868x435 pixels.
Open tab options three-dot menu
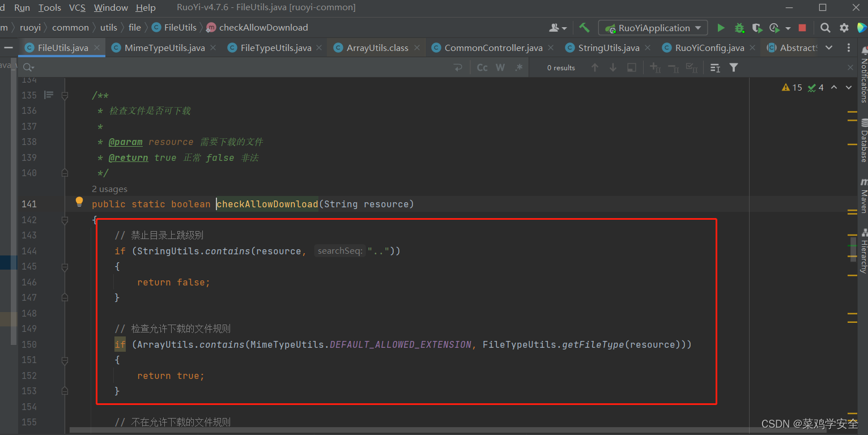tap(848, 48)
